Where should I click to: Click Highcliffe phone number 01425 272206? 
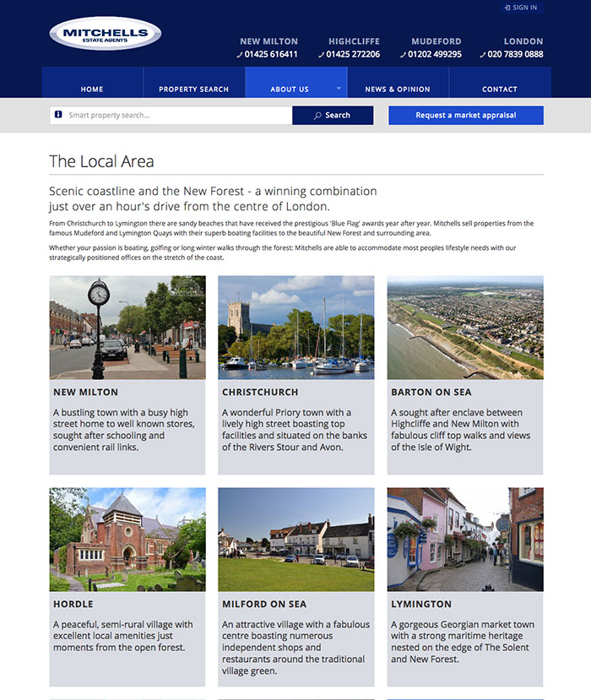pyautogui.click(x=353, y=54)
